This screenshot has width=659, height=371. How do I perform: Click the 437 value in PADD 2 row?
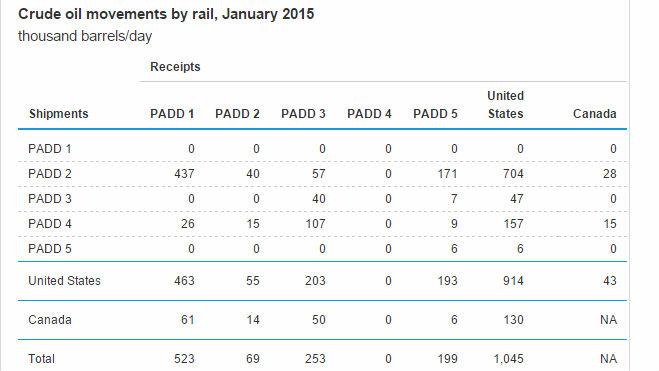(184, 174)
